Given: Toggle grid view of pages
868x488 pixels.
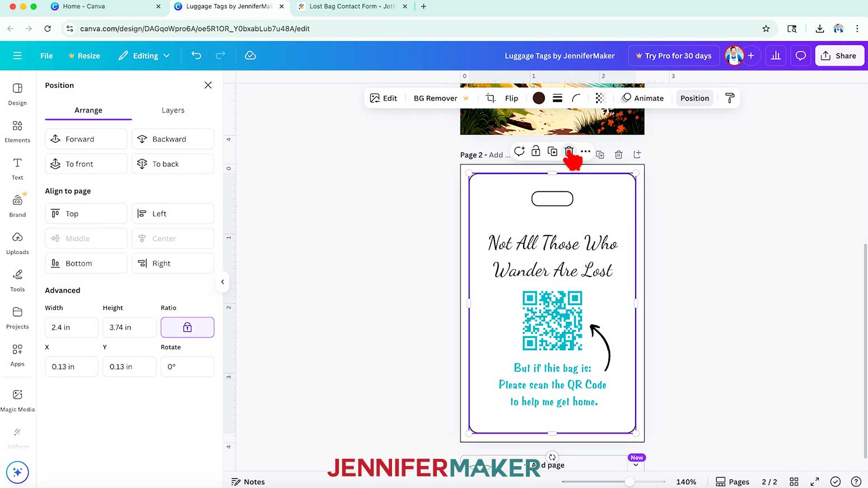Looking at the screenshot, I should [794, 482].
